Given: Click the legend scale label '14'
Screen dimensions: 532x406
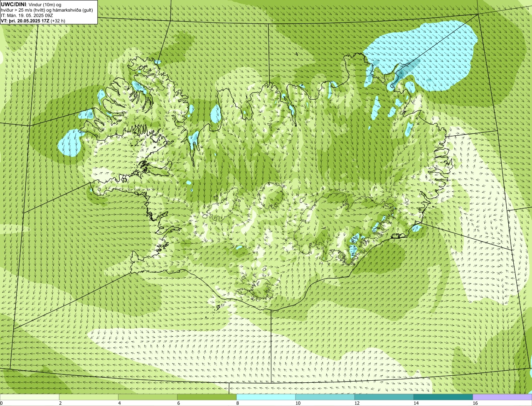Looking at the screenshot, I should coord(416,403).
